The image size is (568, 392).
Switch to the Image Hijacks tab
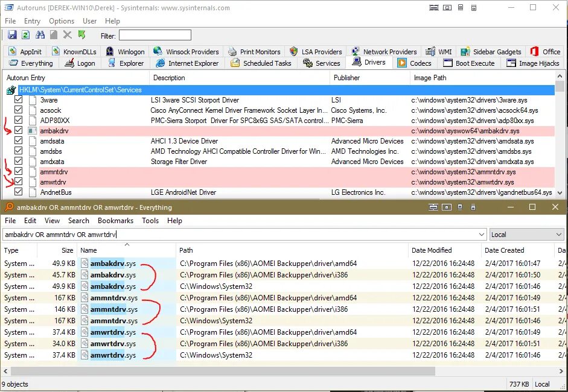coord(532,63)
